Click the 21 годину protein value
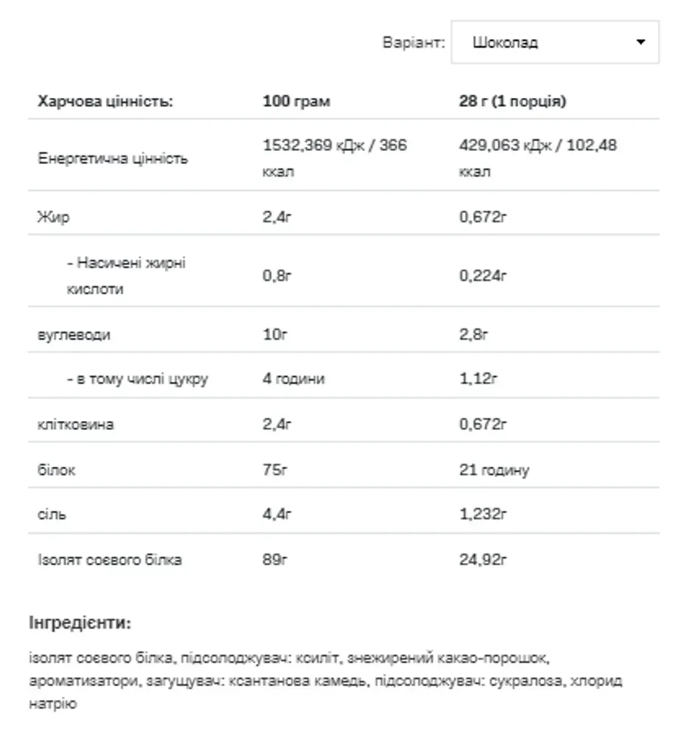Screen dimensions: 700x736 point(494,470)
